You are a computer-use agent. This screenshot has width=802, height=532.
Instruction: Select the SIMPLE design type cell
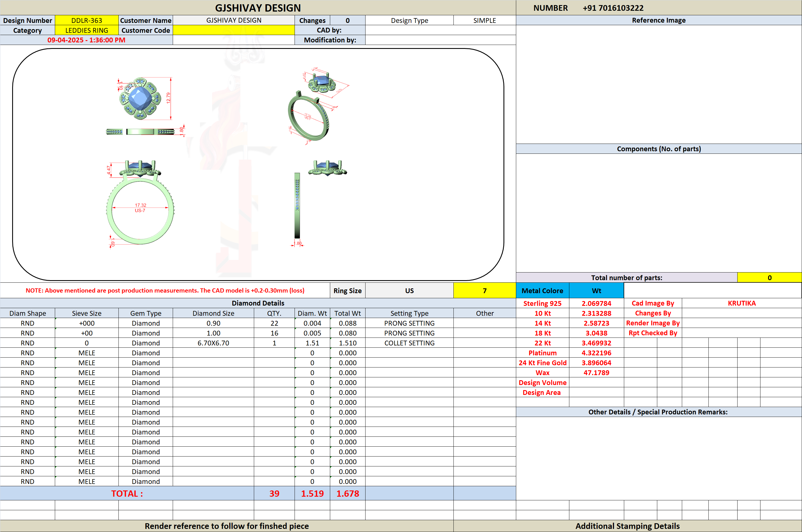(485, 20)
